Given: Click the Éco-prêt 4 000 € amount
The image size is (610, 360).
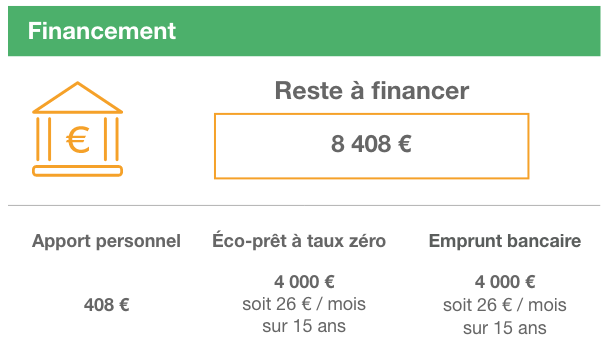Looking at the screenshot, I should click(304, 282).
